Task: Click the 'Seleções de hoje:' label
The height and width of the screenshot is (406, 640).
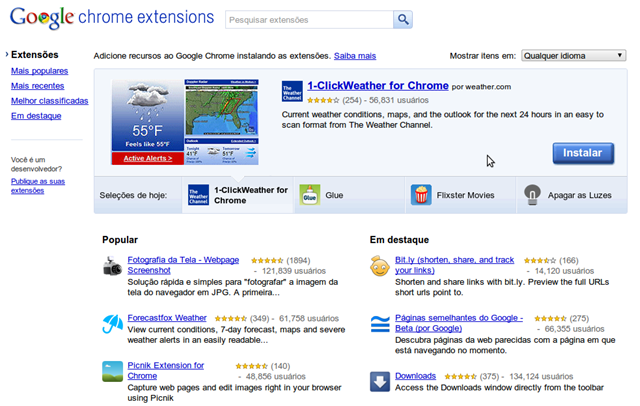Action: click(133, 195)
